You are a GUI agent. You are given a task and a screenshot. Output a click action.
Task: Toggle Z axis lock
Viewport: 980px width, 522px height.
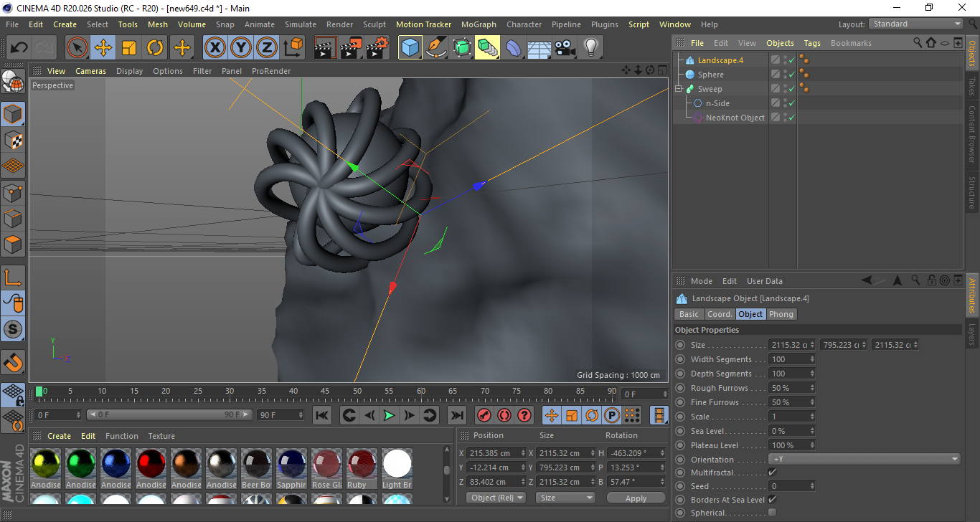tap(267, 48)
